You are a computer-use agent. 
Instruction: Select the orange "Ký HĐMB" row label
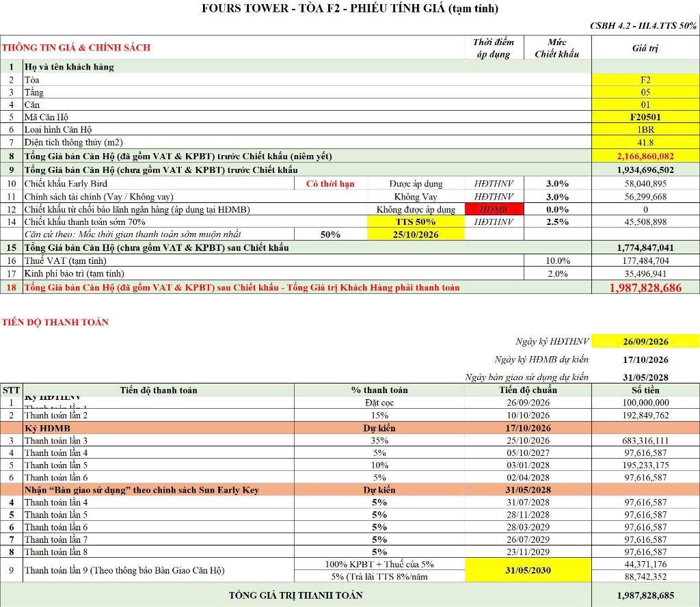[47, 428]
